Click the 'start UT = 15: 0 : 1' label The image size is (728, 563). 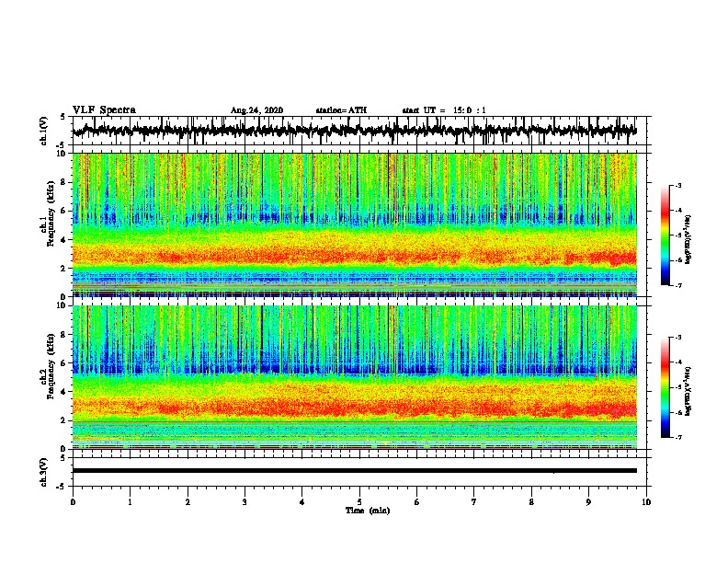click(x=444, y=110)
